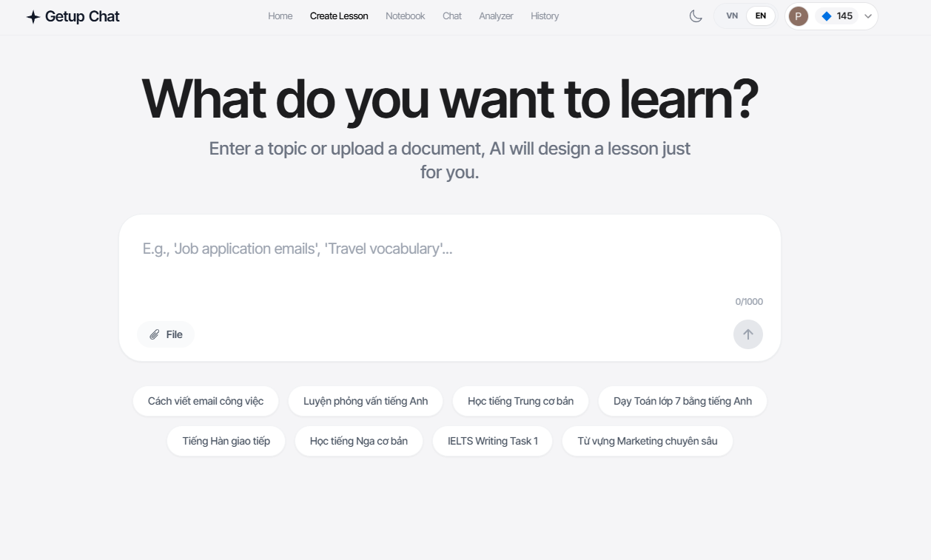
Task: Choose the 'Học tiếng Trung cơ bản' topic
Action: pos(520,400)
